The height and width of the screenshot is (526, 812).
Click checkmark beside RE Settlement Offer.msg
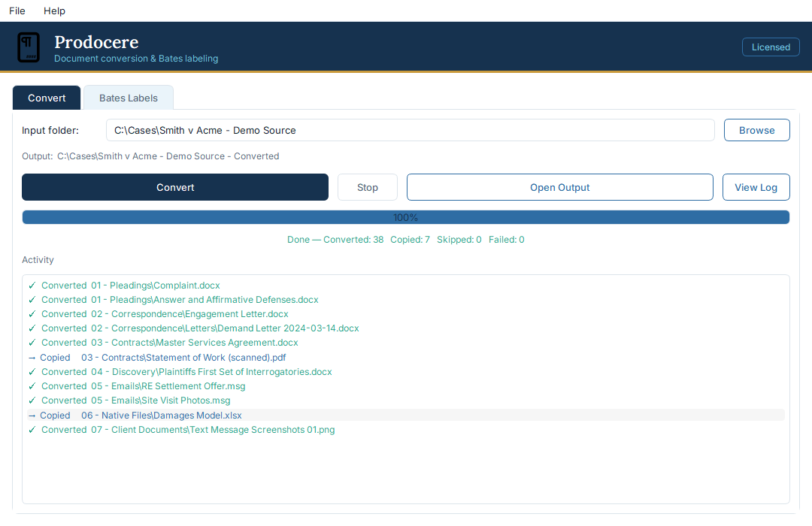coord(32,386)
